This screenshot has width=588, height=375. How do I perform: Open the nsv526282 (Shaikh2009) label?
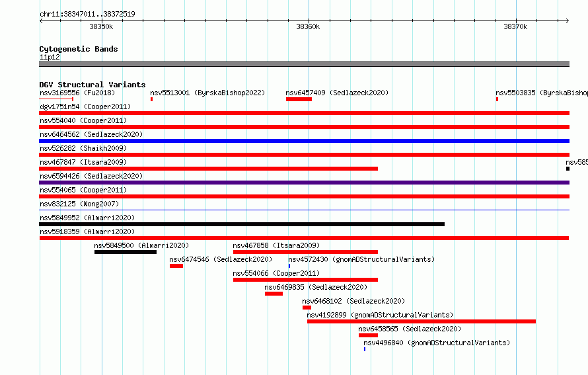click(x=83, y=148)
